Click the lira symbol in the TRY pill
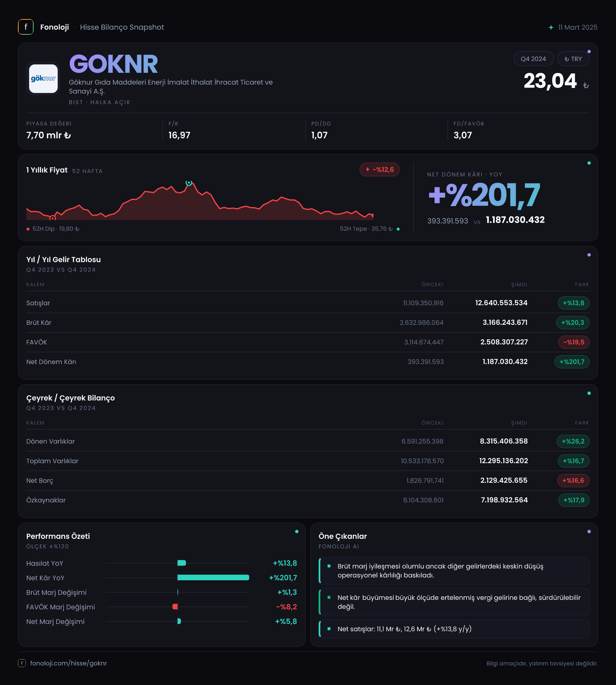 coord(567,59)
